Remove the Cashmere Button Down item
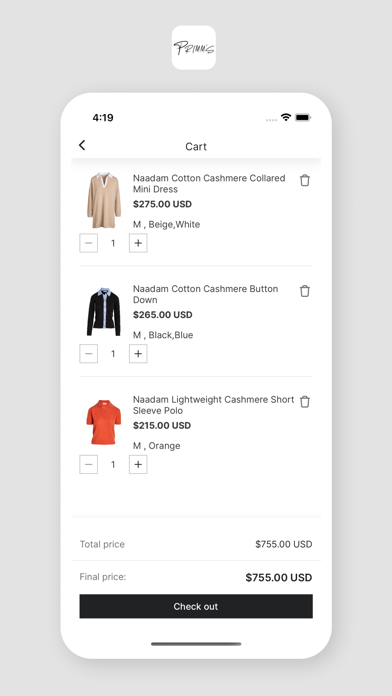The height and width of the screenshot is (696, 392). [305, 291]
